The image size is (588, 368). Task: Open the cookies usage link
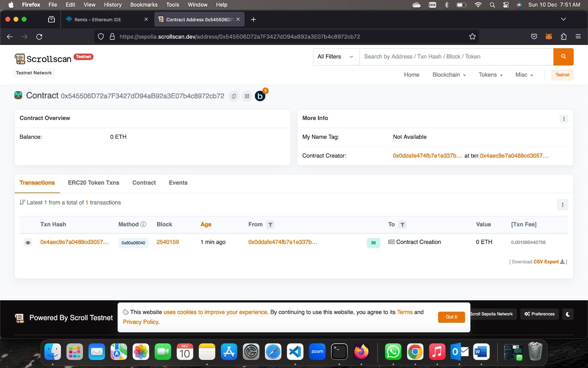click(215, 312)
